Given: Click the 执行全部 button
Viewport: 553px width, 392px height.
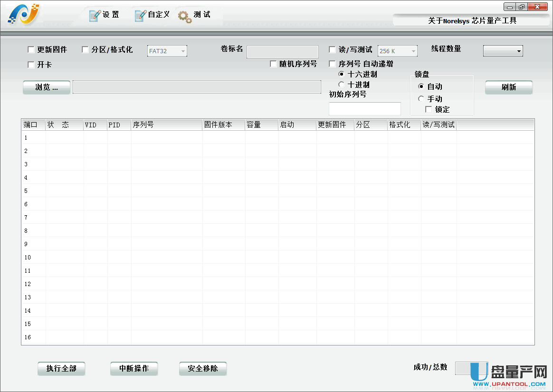Looking at the screenshot, I should 61,368.
